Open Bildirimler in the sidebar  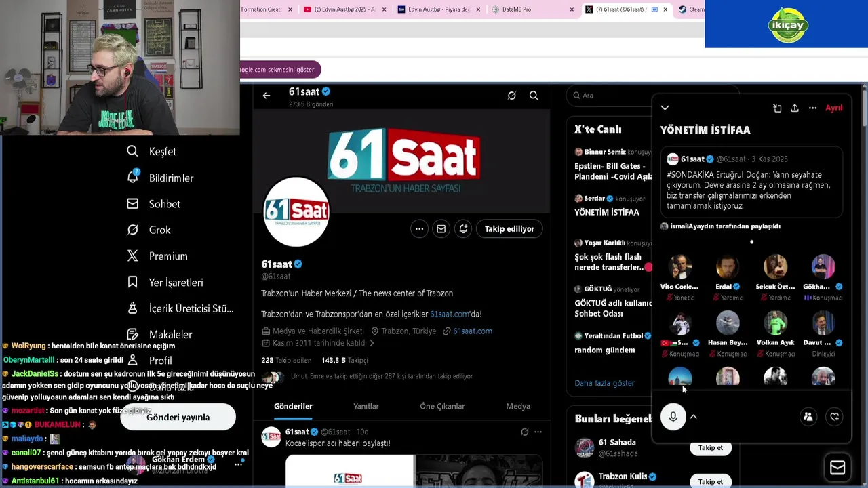[161, 178]
